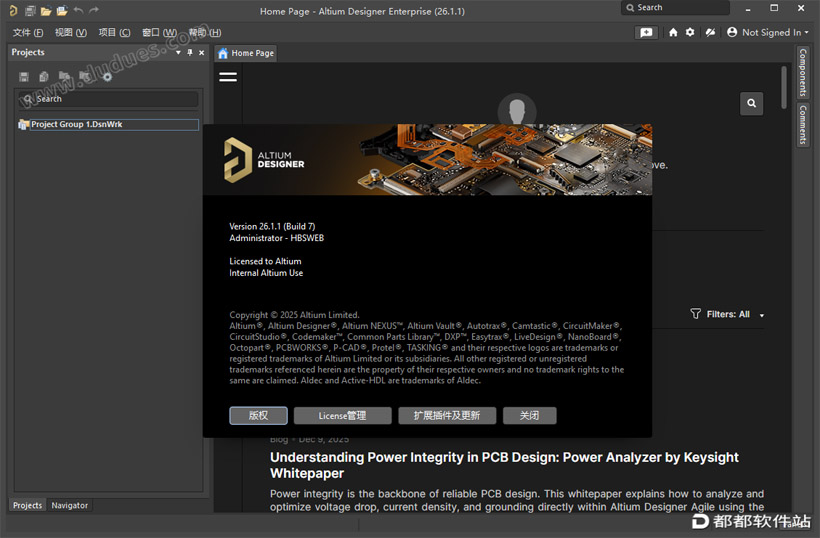This screenshot has height=538, width=820.
Task: Open the Filters: All dropdown
Action: pos(735,314)
